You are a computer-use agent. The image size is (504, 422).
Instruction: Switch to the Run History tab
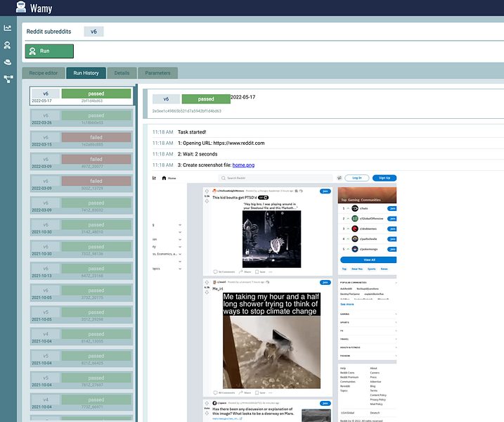(x=86, y=73)
